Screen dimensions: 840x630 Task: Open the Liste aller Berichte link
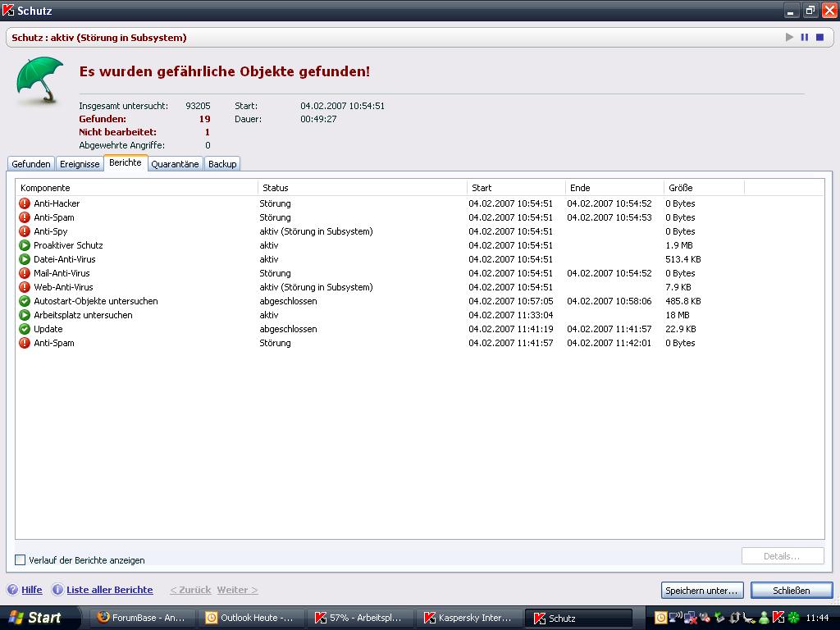tap(110, 590)
